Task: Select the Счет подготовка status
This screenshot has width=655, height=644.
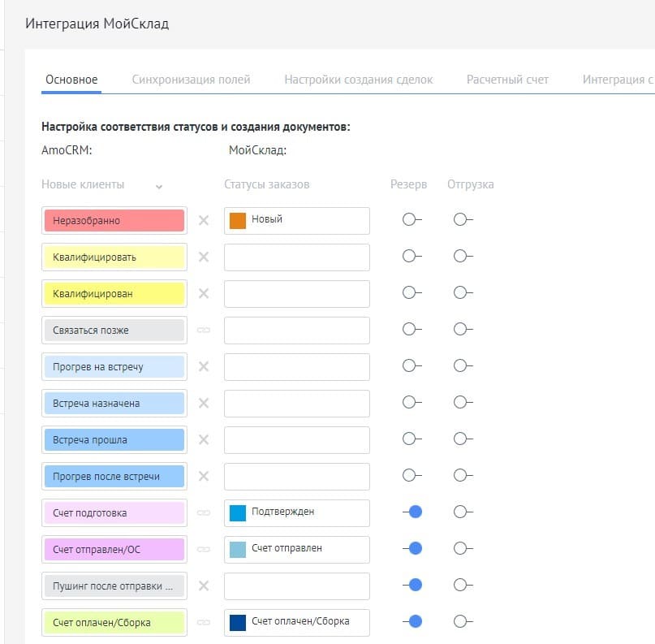Action: click(x=114, y=512)
